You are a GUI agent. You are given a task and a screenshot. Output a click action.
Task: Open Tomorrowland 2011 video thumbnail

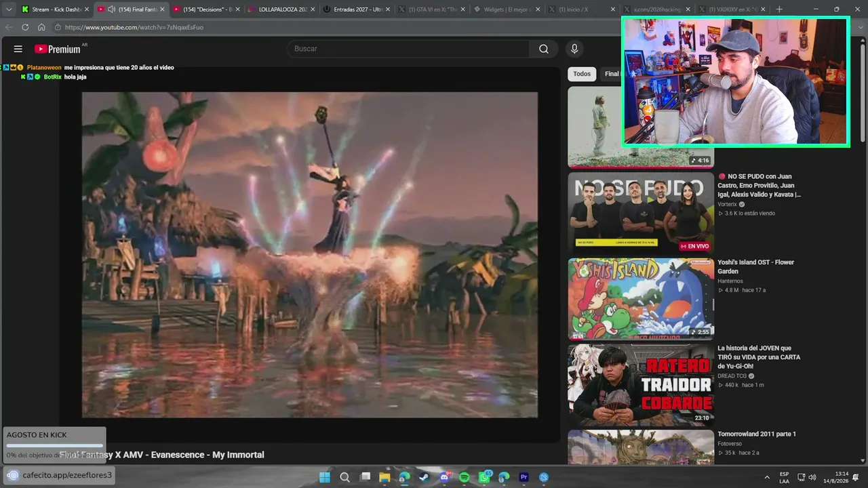641,447
